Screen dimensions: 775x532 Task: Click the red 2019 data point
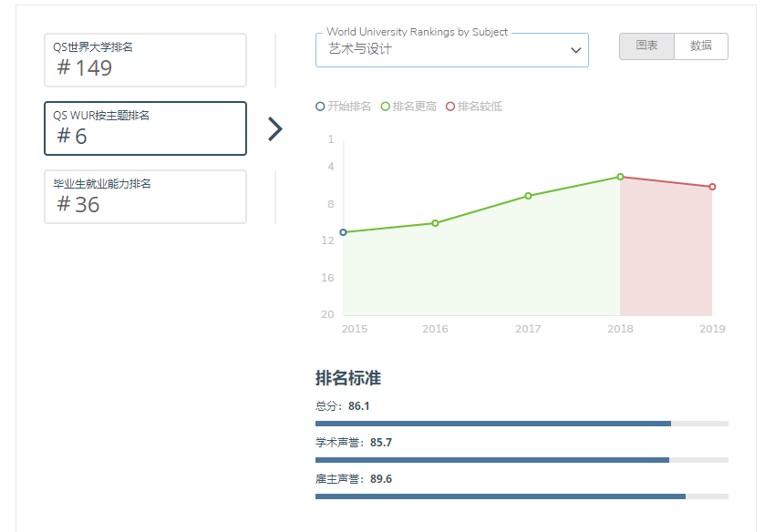coord(712,187)
